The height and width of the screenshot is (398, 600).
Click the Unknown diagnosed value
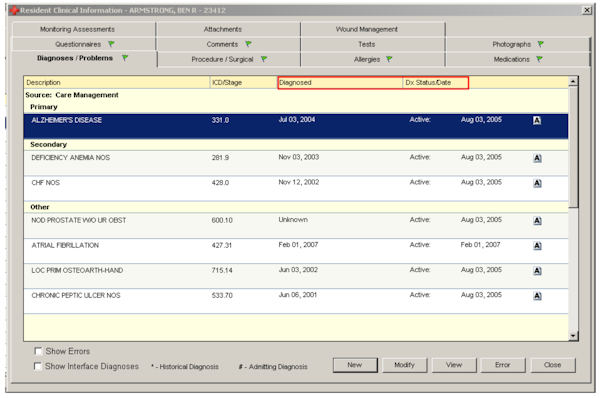(x=293, y=220)
